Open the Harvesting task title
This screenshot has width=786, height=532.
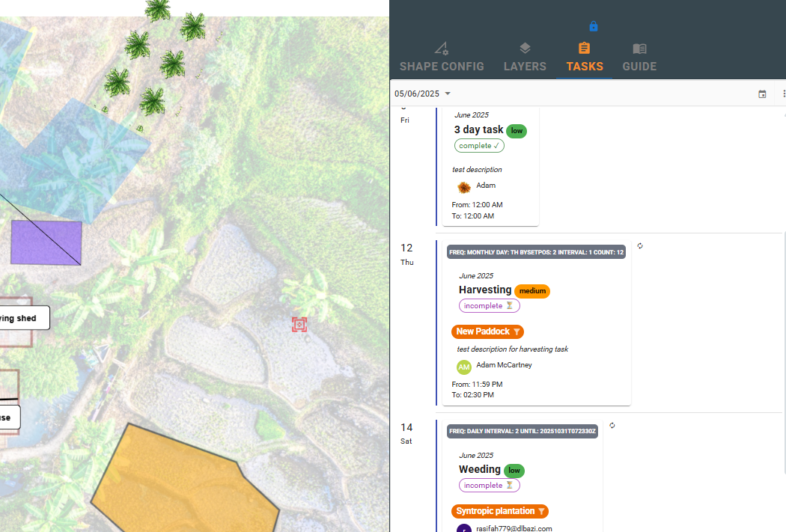click(485, 290)
